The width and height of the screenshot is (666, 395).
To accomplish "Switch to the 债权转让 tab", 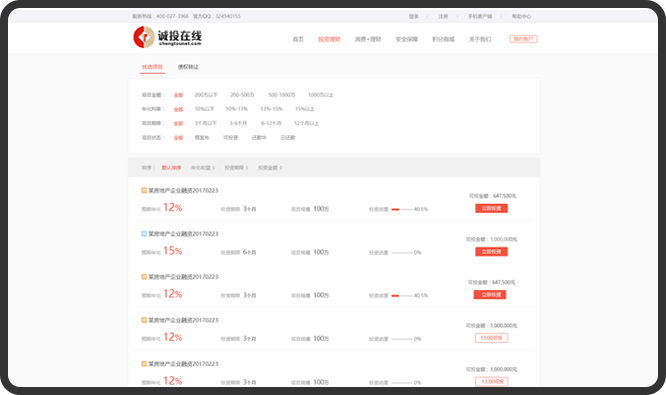I will tap(188, 67).
